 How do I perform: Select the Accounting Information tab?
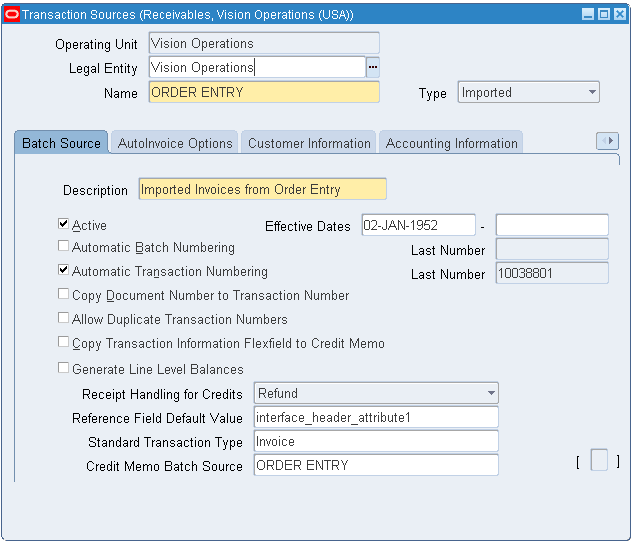[x=451, y=143]
